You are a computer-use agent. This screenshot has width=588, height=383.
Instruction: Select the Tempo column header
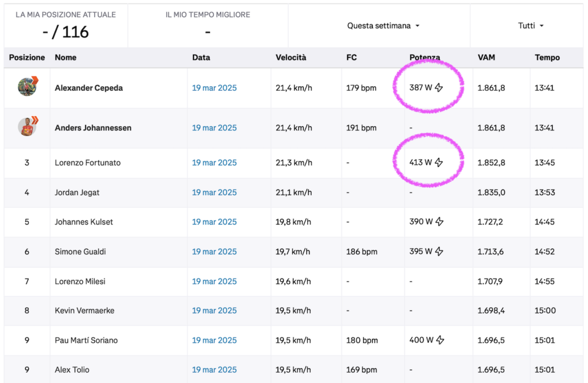coord(547,57)
